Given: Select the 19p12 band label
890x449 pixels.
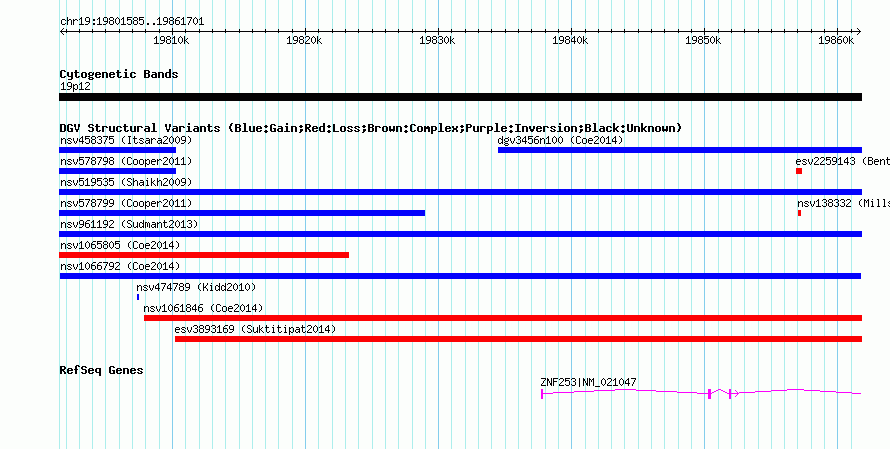Looking at the screenshot, I should click(75, 87).
